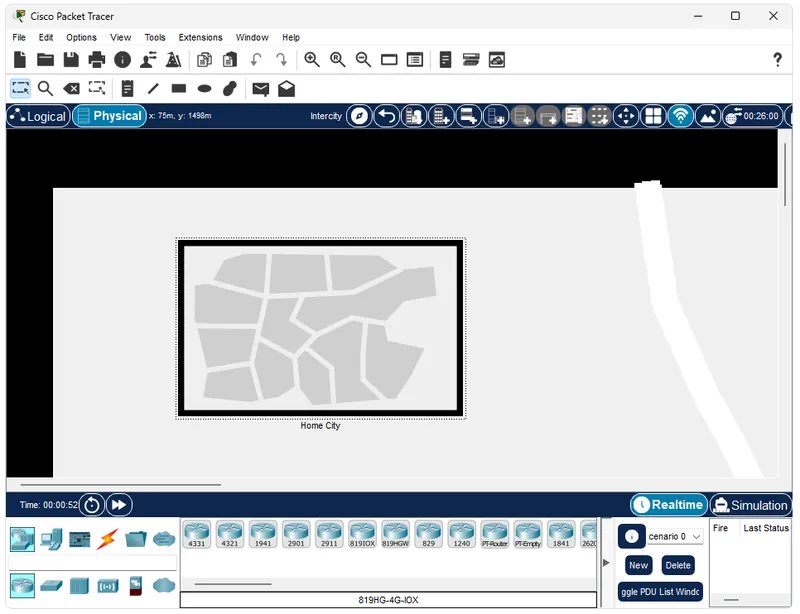The height and width of the screenshot is (614, 800).
Task: Open the Tools menu
Action: [x=155, y=37]
